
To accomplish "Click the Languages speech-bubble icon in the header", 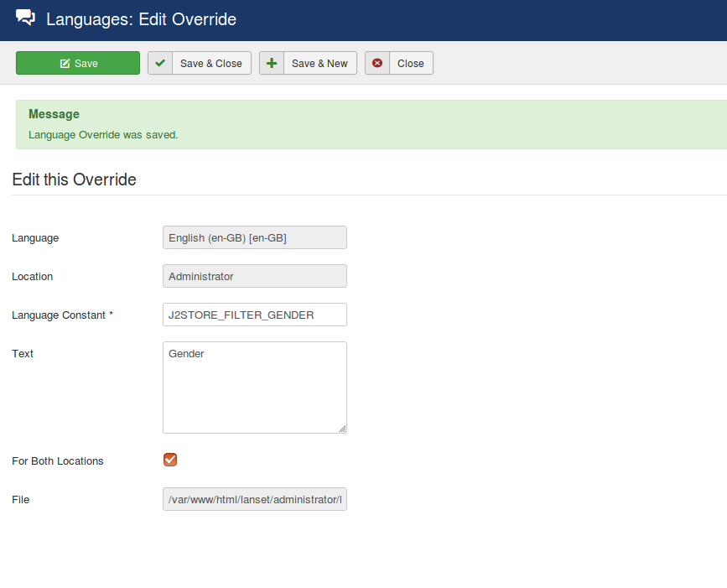I will click(x=26, y=18).
